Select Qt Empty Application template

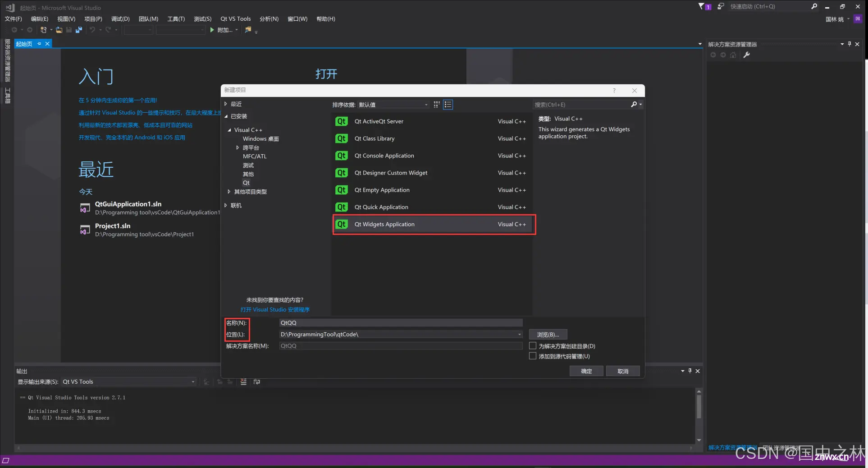pyautogui.click(x=432, y=190)
